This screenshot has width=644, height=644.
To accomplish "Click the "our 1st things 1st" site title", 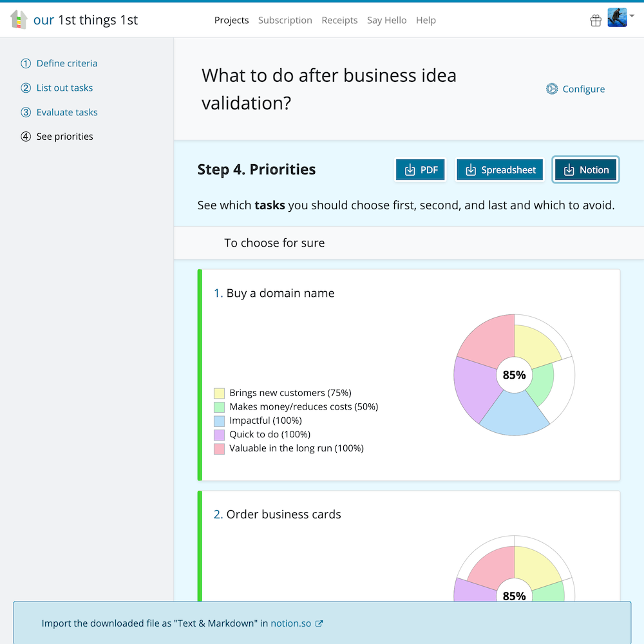I will click(86, 20).
